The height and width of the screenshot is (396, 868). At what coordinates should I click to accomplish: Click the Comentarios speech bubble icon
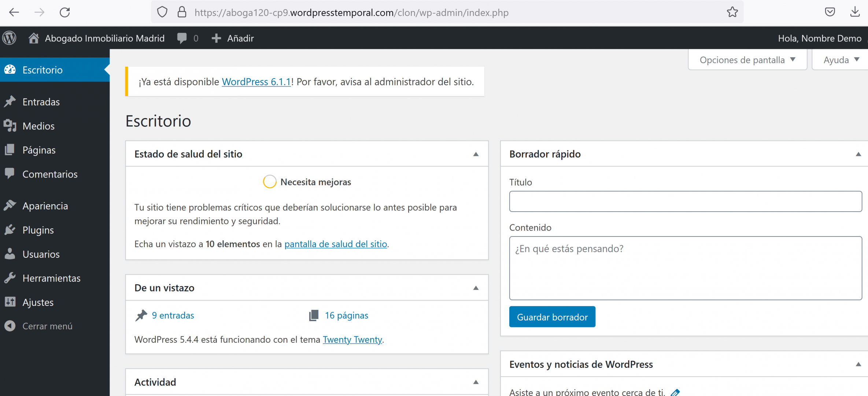click(x=10, y=173)
